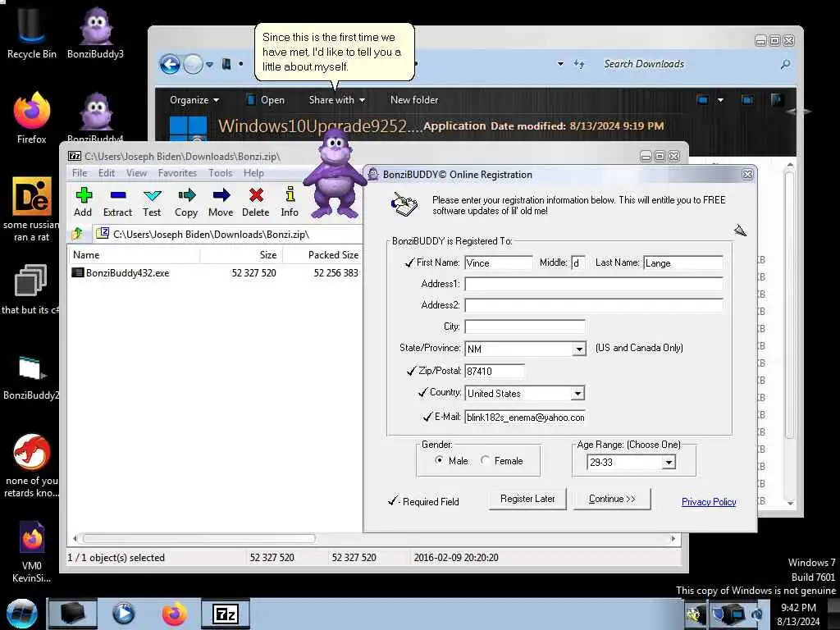Click the Continue >> button

[612, 499]
